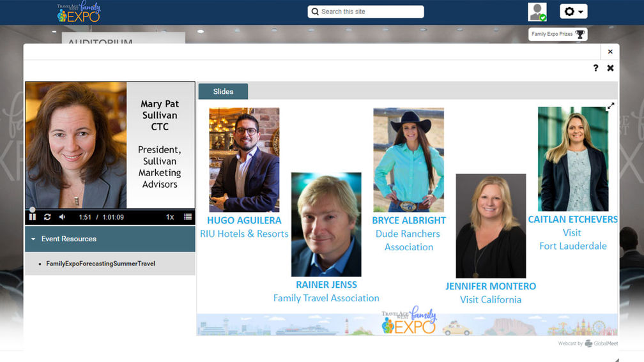Open the chapters list icon in player
Screen dimensions: 644x362
click(188, 216)
